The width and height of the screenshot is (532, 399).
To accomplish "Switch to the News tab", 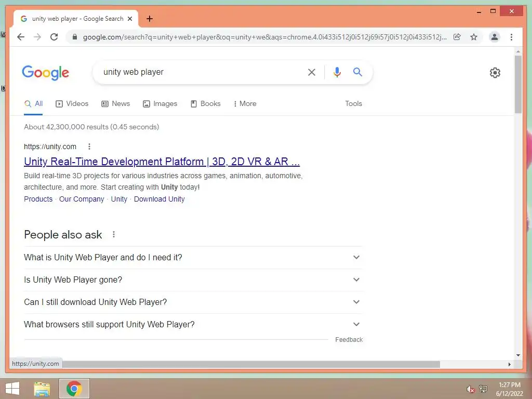I will pyautogui.click(x=116, y=104).
